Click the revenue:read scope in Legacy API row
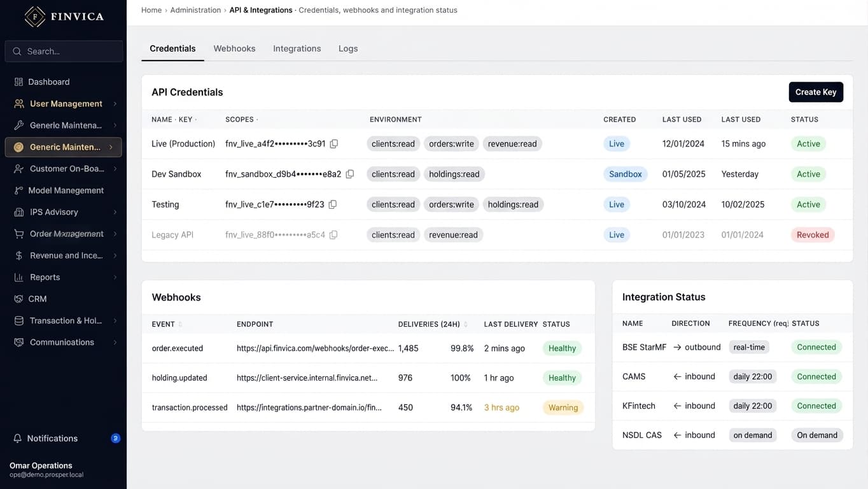The height and width of the screenshot is (489, 868). [x=453, y=235]
